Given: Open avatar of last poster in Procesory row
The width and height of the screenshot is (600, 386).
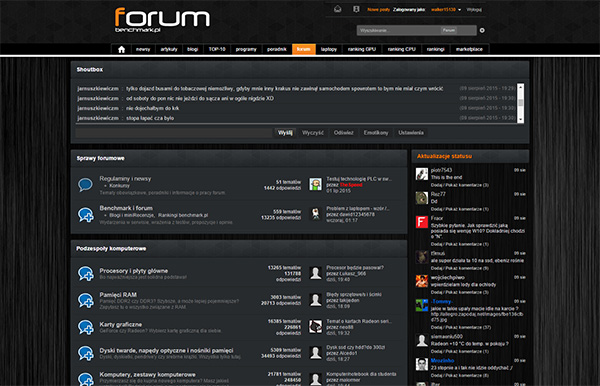Looking at the screenshot, I should [x=315, y=273].
